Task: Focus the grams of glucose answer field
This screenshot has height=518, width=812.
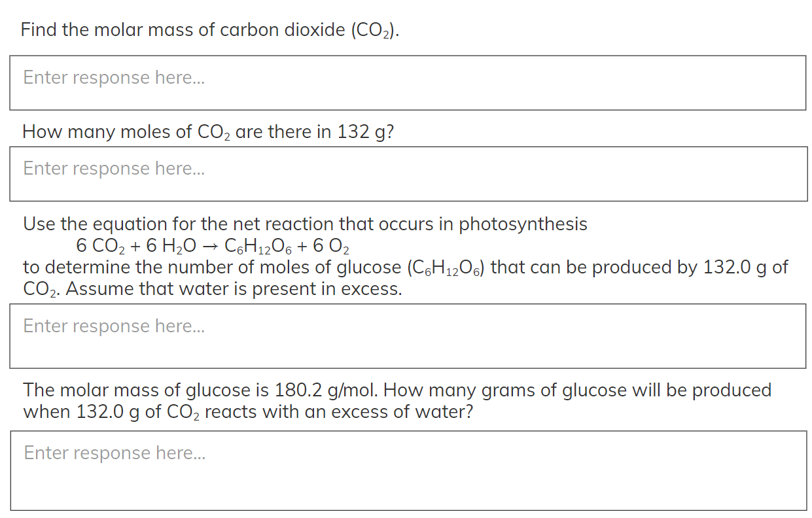Action: [x=406, y=470]
